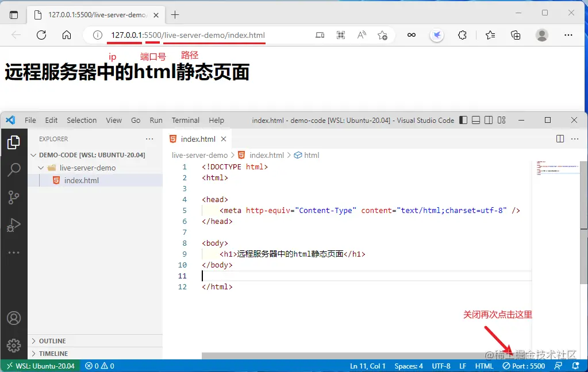Open Explorer views and more actions ellipsis
The image size is (588, 372).
pos(149,139)
